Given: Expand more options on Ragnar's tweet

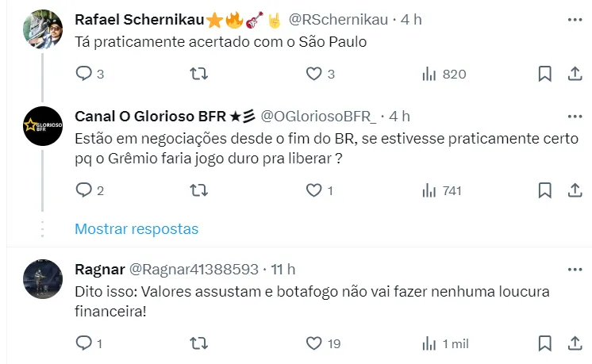Looking at the screenshot, I should [575, 268].
